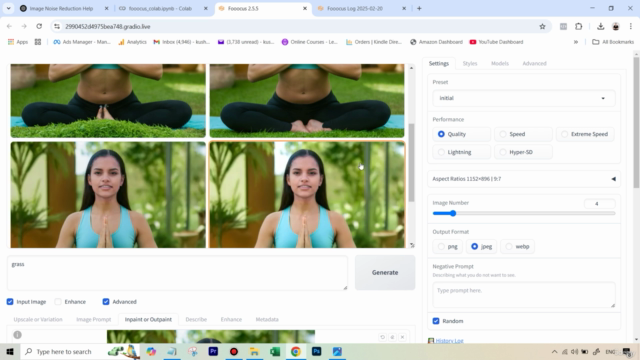Open the YouTube Dashboard bookmark

pyautogui.click(x=496, y=42)
